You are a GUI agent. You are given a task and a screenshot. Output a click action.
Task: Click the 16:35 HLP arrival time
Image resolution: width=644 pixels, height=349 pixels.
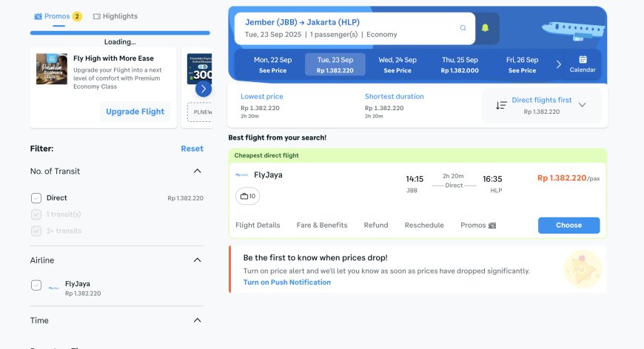tap(492, 183)
